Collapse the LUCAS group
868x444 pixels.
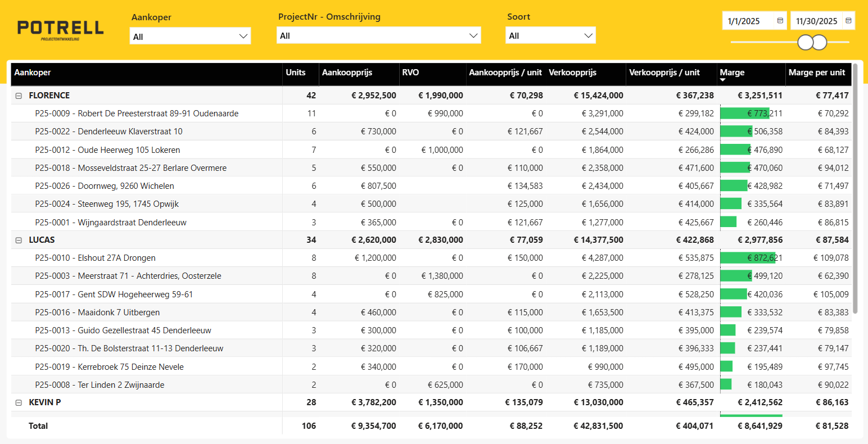point(19,240)
